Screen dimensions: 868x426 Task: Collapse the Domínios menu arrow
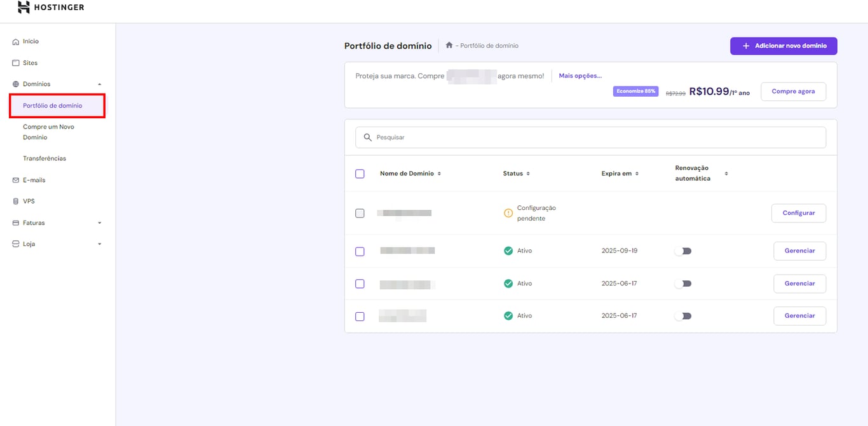click(99, 84)
